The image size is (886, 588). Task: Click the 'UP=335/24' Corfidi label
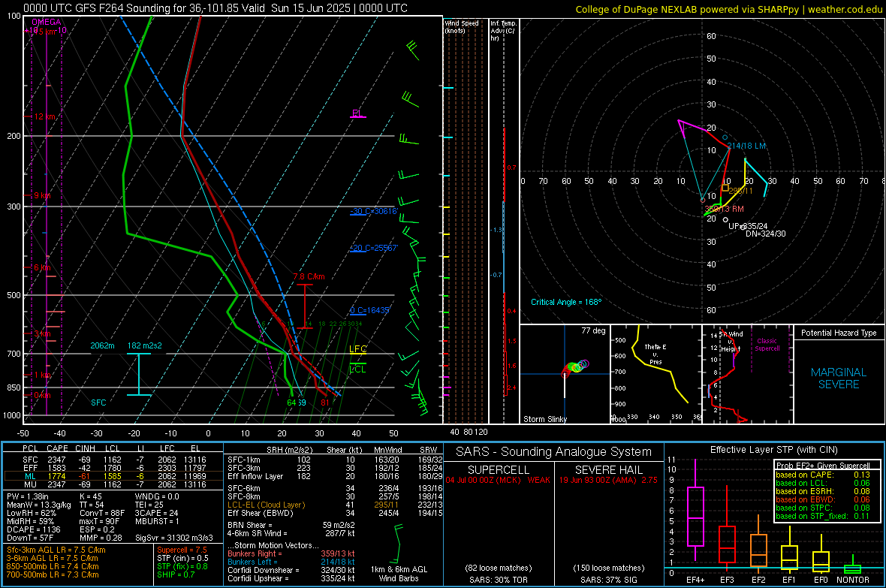pos(748,226)
